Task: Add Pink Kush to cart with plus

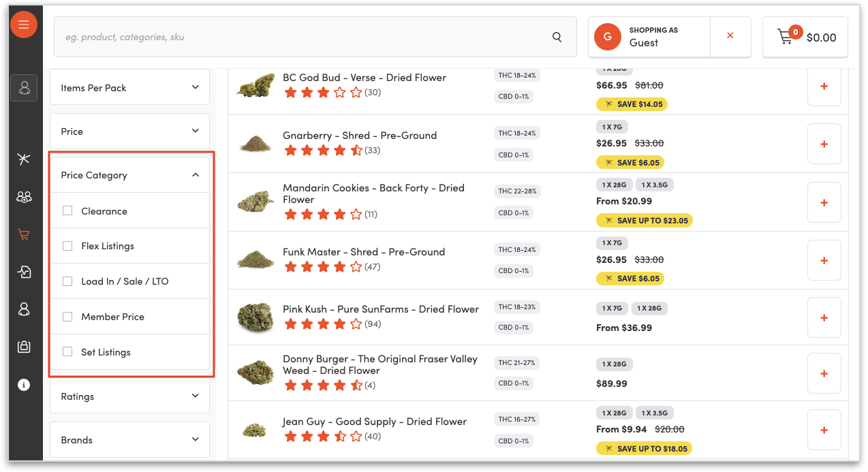Action: (x=824, y=317)
